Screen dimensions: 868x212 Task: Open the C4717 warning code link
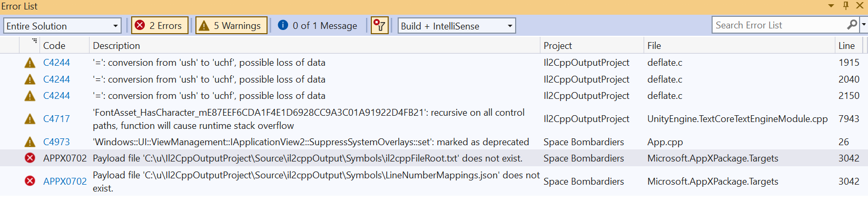point(56,119)
